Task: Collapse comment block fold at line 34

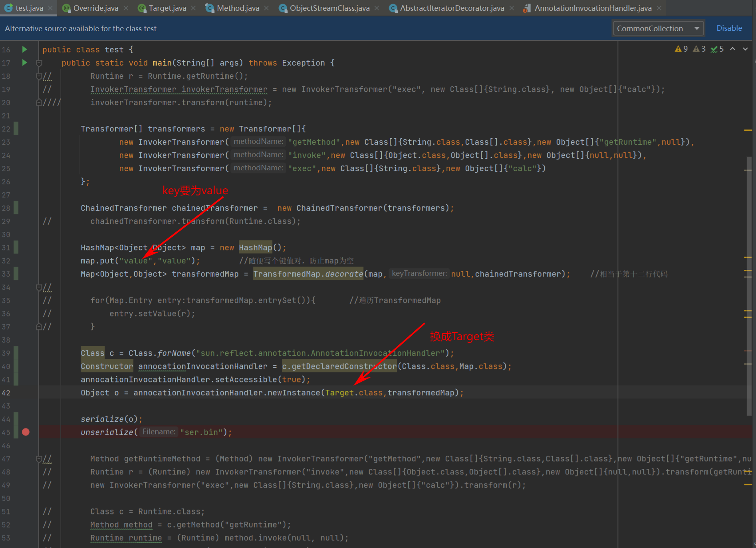Action: [x=39, y=287]
